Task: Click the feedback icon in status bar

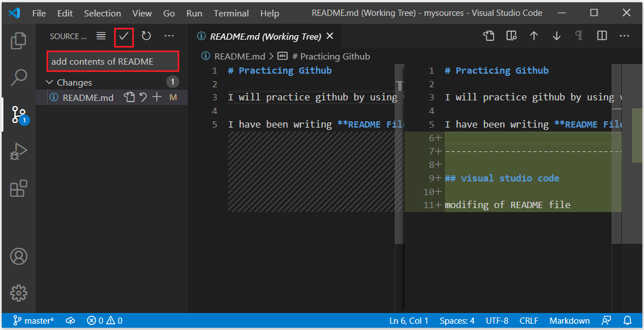Action: 606,320
